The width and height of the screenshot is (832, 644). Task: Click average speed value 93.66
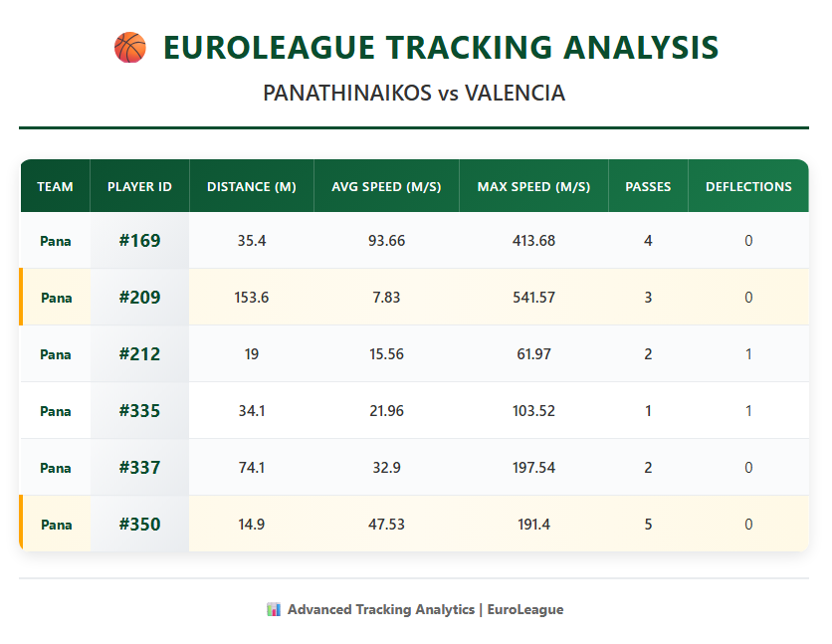[386, 241]
